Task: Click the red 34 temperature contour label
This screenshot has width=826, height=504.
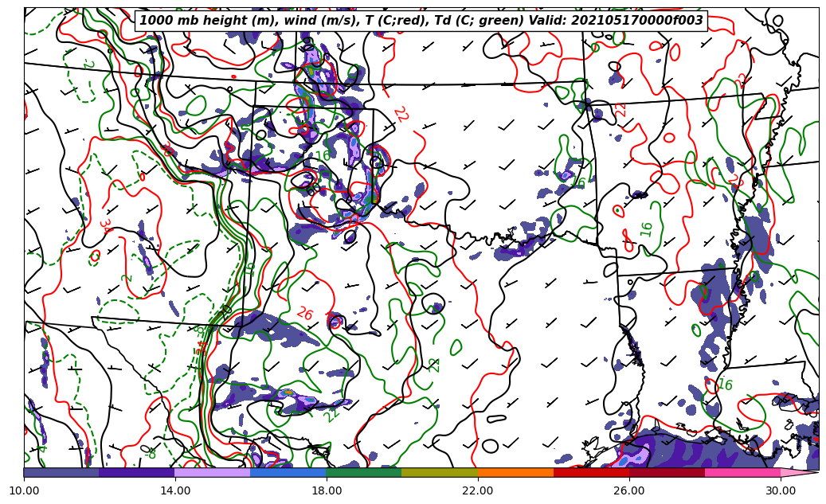Action: (106, 225)
